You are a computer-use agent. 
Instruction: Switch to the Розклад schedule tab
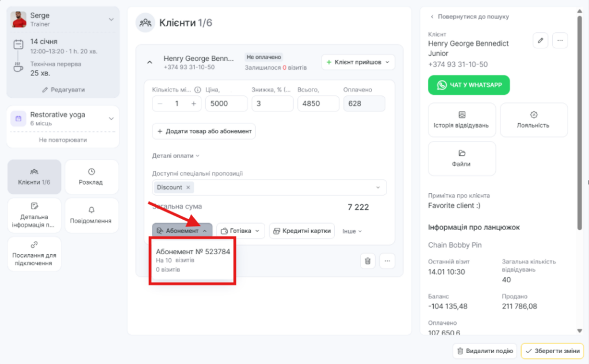click(x=91, y=176)
